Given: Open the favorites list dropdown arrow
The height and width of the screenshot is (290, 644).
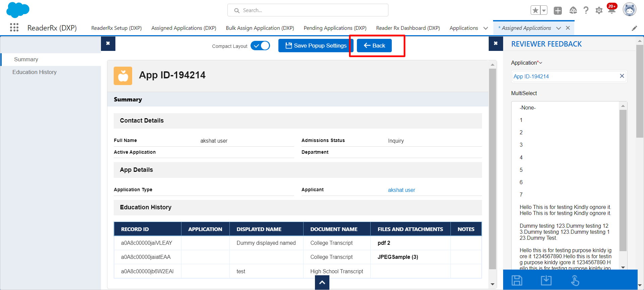Looking at the screenshot, I should tap(544, 10).
